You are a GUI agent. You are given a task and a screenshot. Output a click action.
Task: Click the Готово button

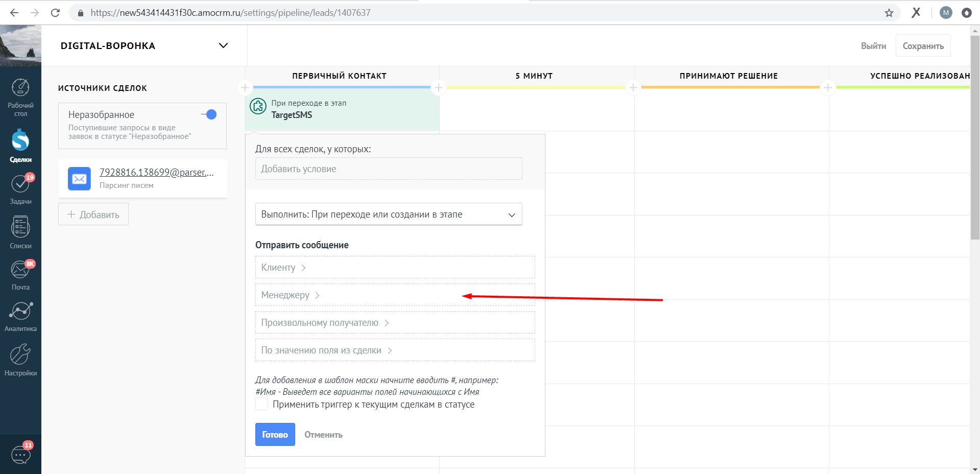click(275, 434)
